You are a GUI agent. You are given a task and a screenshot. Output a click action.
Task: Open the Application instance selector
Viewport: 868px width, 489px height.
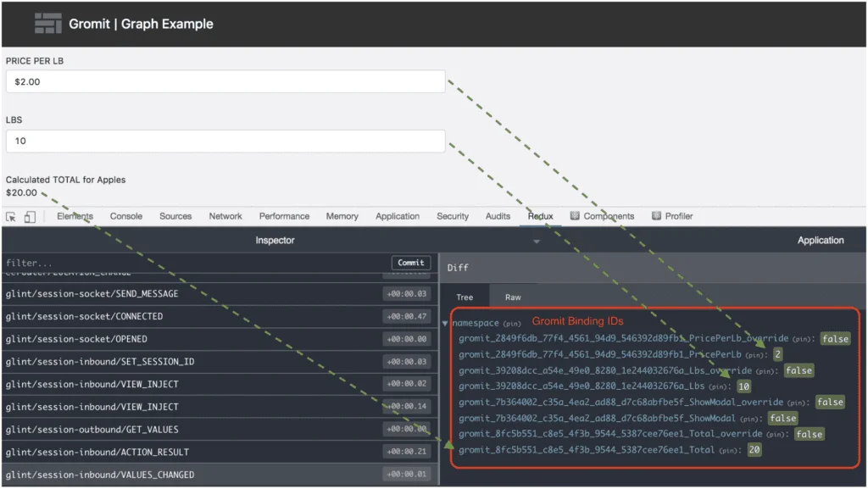[820, 241]
